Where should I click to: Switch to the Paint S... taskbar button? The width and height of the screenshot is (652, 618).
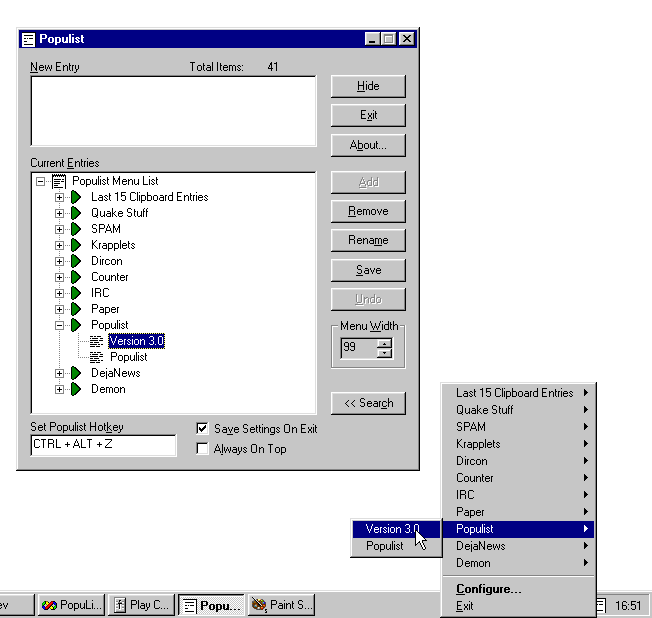(282, 605)
